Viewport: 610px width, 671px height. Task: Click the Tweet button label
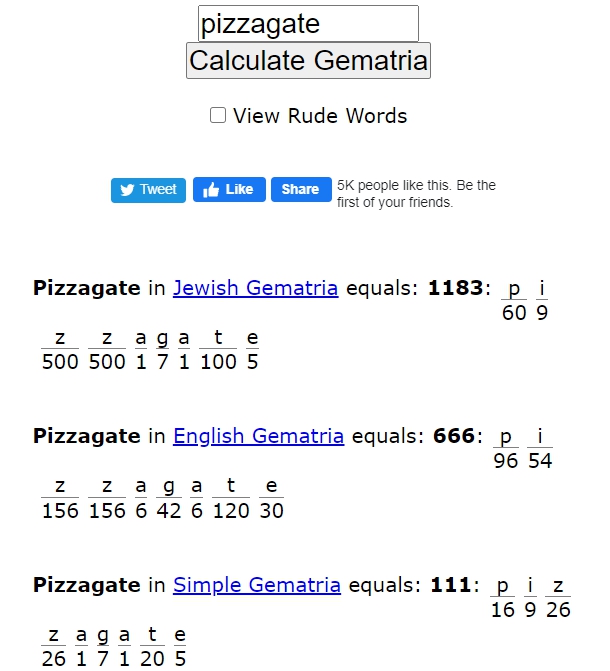(x=158, y=189)
